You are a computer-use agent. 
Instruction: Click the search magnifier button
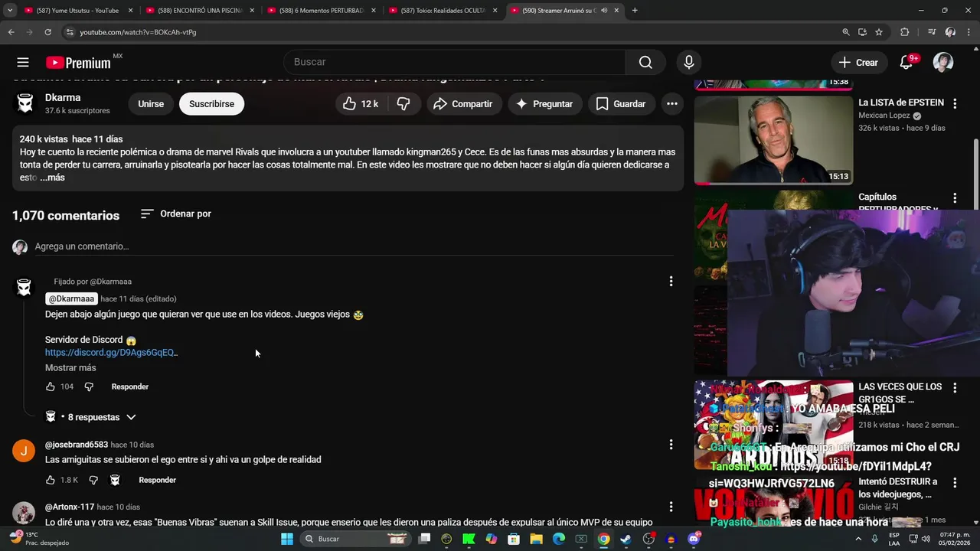645,63
